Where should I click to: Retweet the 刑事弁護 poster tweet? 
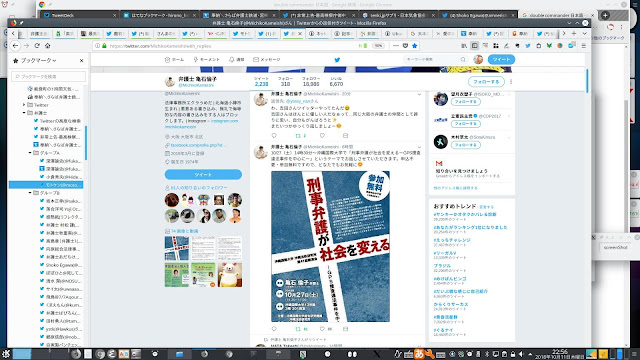click(298, 329)
